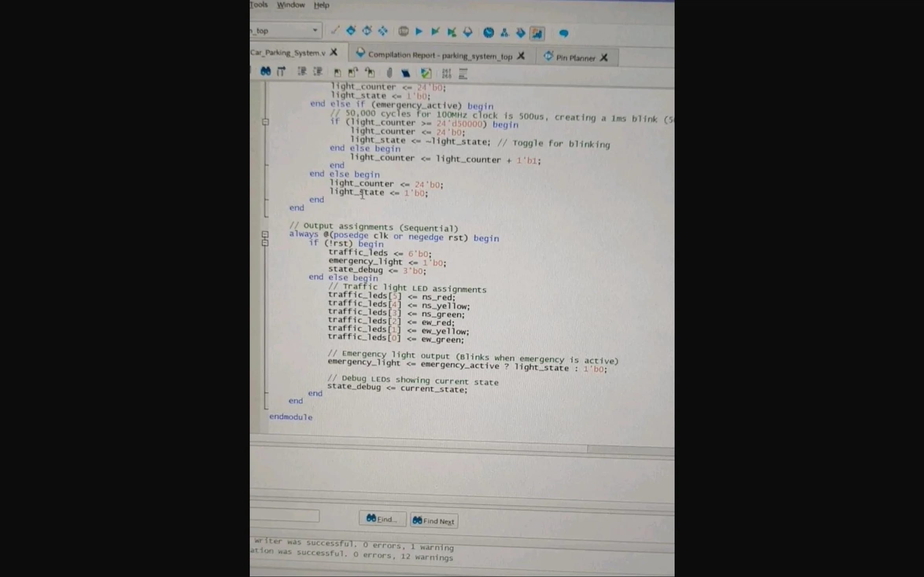Click the binoculars Find icon in editor toolbar
Image resolution: width=924 pixels, height=577 pixels.
[x=266, y=71]
